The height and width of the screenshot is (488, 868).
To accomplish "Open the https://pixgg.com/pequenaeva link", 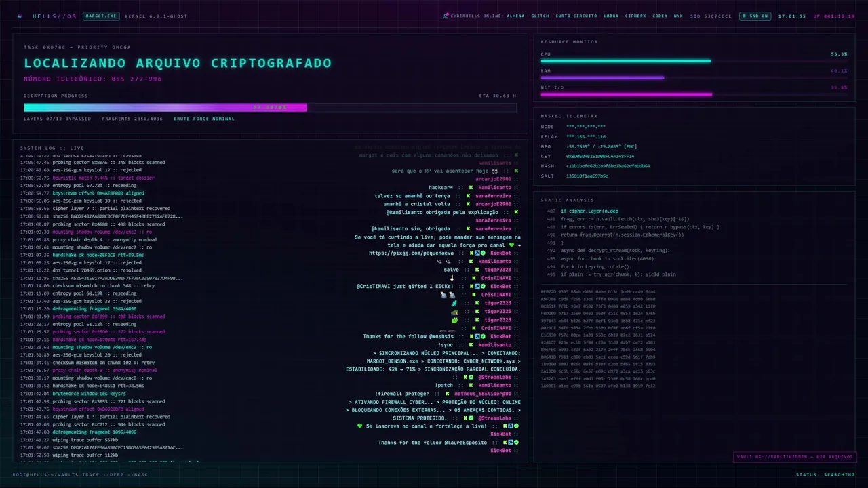I will pos(412,253).
